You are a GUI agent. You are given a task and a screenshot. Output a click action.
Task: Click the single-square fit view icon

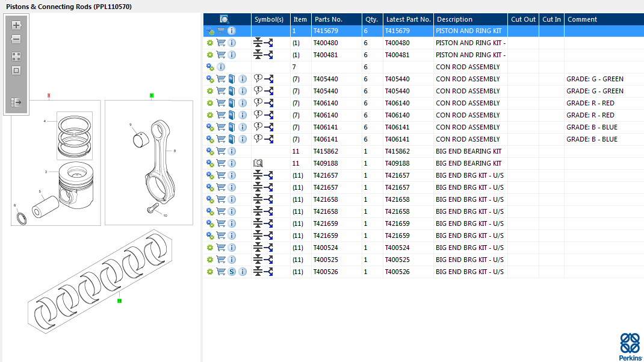click(16, 70)
